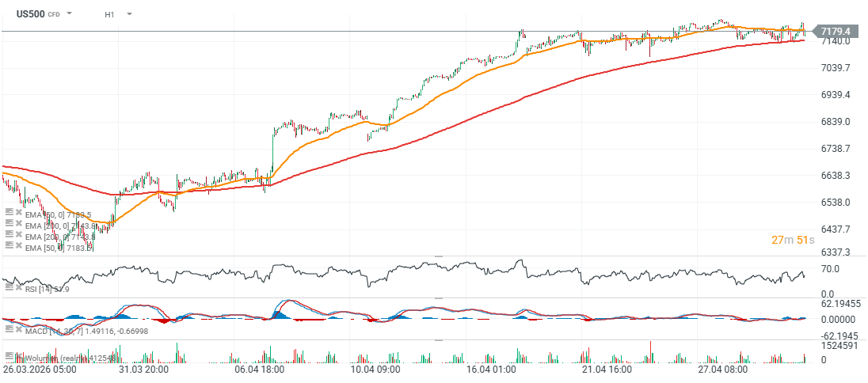Click the current price label 7179.4
Screen dimensions: 868x383
836,32
